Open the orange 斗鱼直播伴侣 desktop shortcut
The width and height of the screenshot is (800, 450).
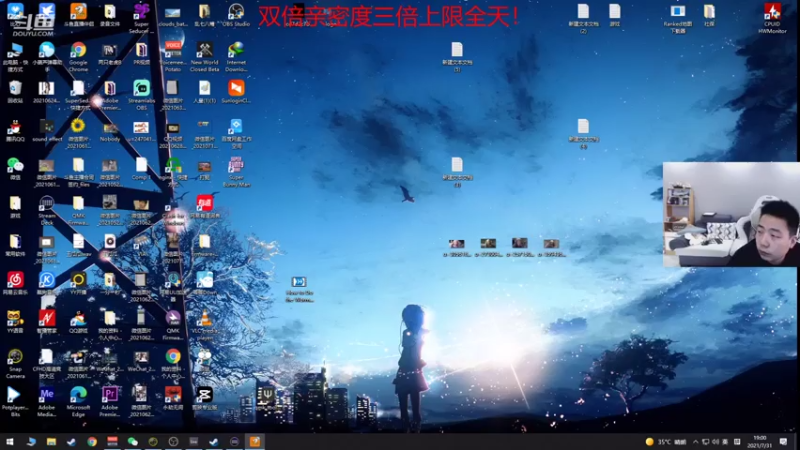click(x=78, y=15)
